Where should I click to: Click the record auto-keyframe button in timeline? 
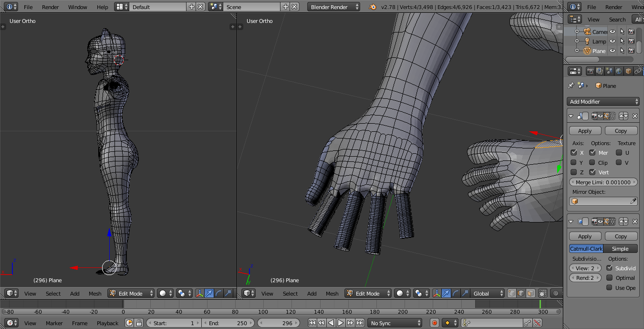coord(435,323)
